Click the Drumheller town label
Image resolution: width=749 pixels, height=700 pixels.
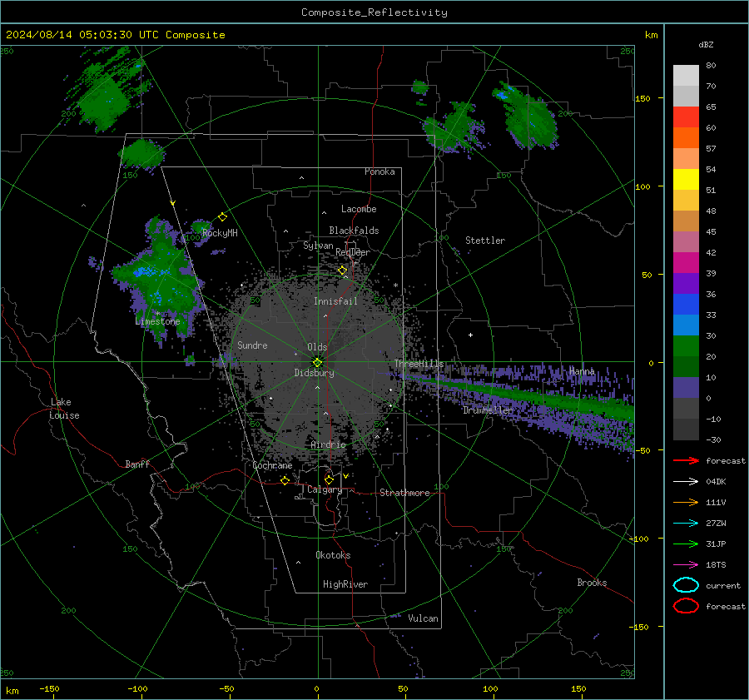[x=488, y=410]
